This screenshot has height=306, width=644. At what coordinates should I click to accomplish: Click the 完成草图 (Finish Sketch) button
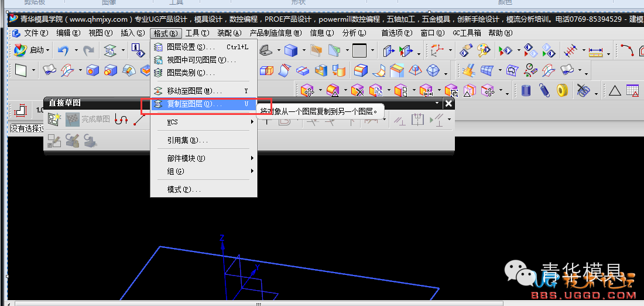click(x=88, y=119)
